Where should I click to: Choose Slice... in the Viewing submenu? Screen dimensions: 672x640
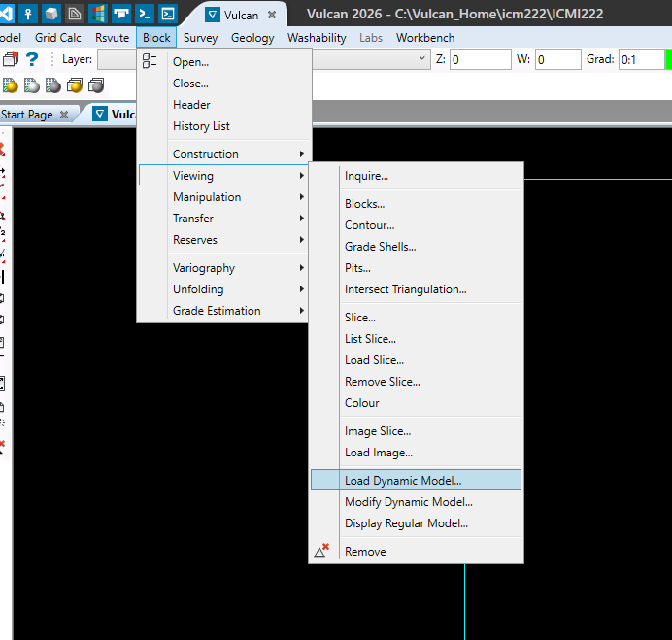(416, 318)
